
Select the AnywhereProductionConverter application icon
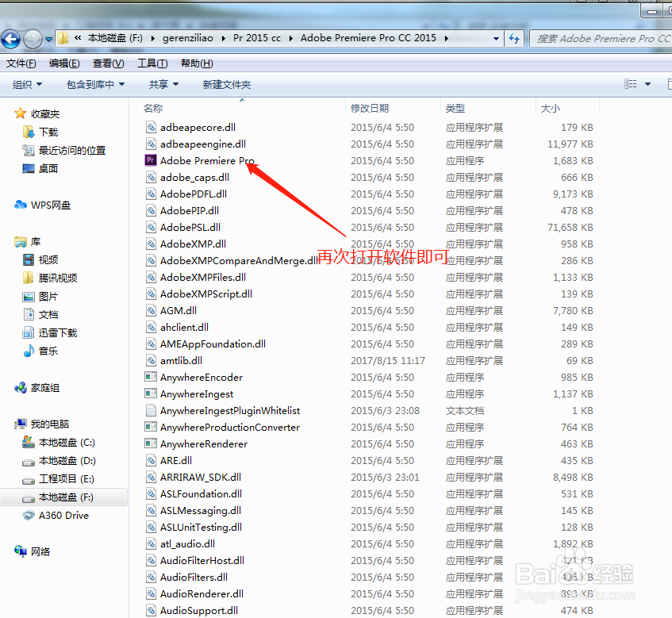click(x=151, y=428)
